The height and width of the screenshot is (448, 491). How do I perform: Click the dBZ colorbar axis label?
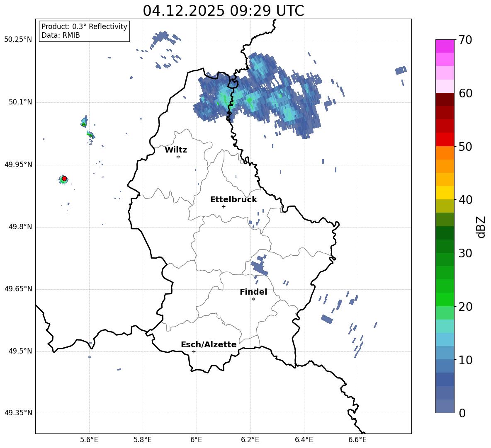(x=481, y=227)
